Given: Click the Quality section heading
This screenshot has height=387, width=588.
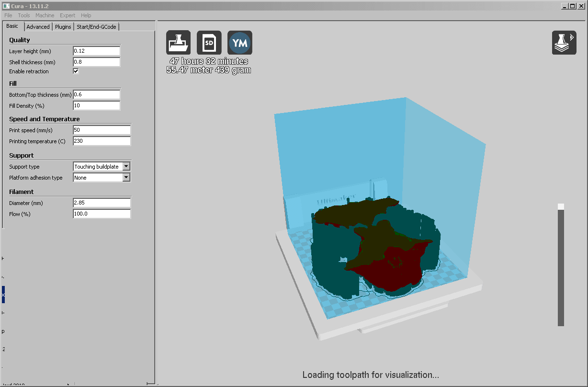Looking at the screenshot, I should pos(20,40).
